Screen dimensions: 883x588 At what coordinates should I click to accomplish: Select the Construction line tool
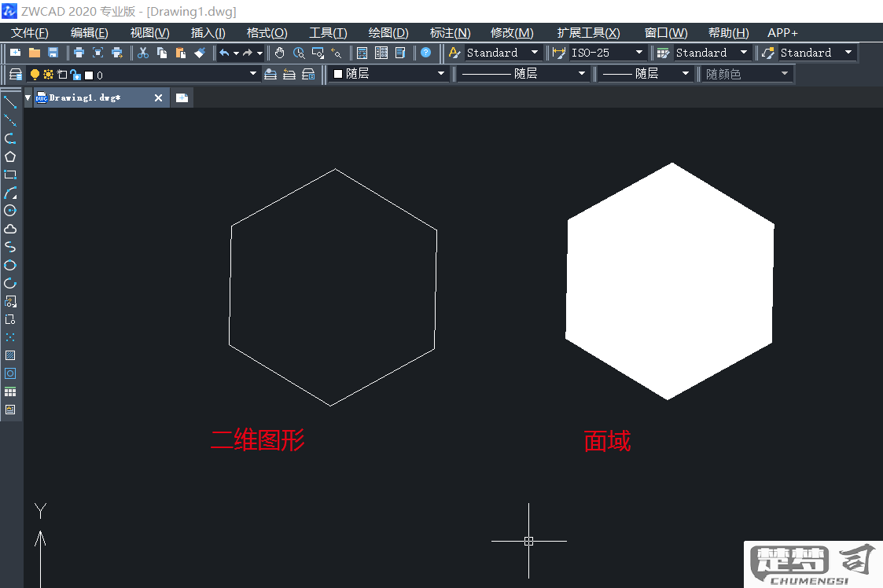[10, 120]
